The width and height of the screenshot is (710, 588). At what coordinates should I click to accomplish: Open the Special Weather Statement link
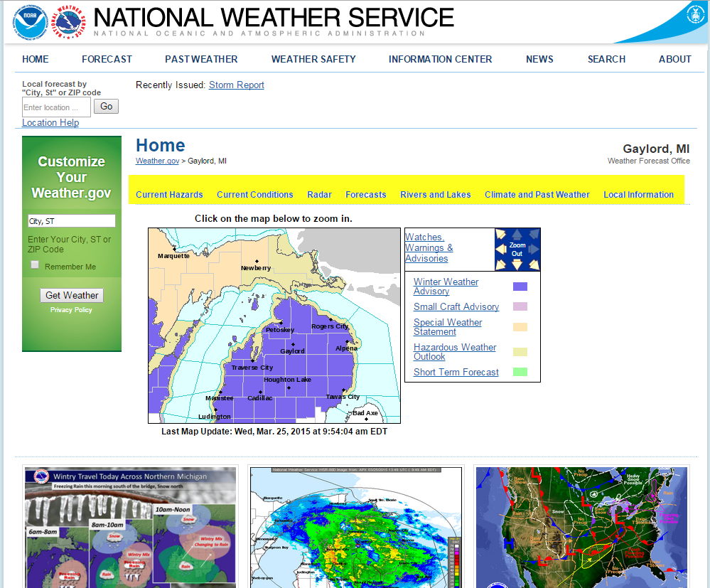click(447, 327)
